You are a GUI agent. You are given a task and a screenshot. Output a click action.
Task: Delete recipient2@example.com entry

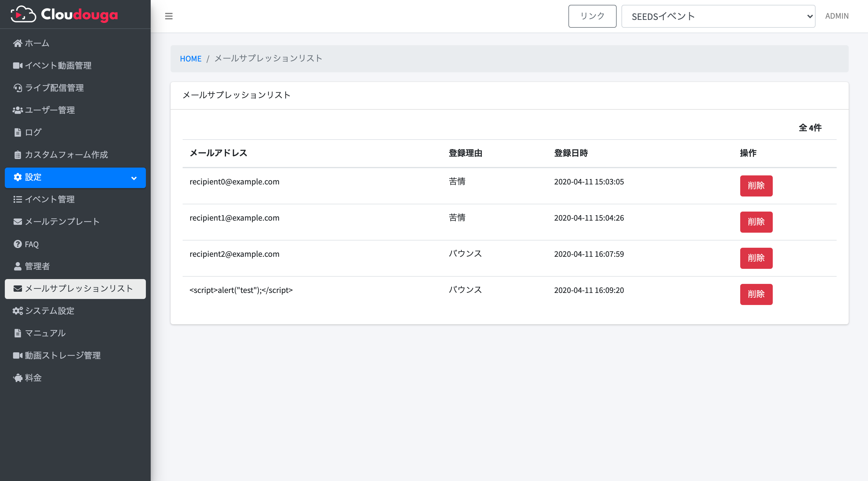(x=756, y=258)
